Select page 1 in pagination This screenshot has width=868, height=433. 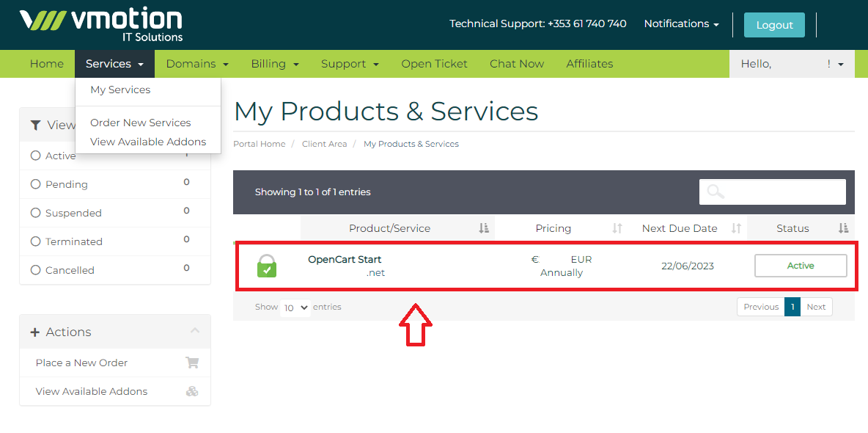(x=792, y=307)
